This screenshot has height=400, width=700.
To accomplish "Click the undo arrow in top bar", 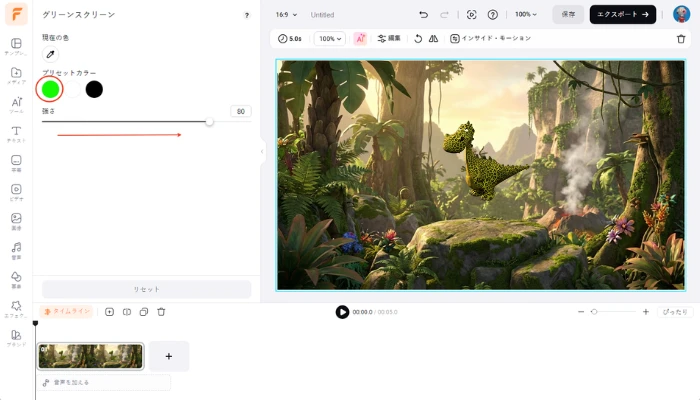I will (x=423, y=15).
